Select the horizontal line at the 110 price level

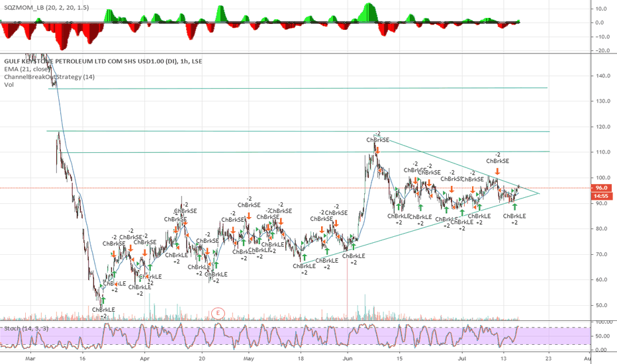click(x=305, y=152)
